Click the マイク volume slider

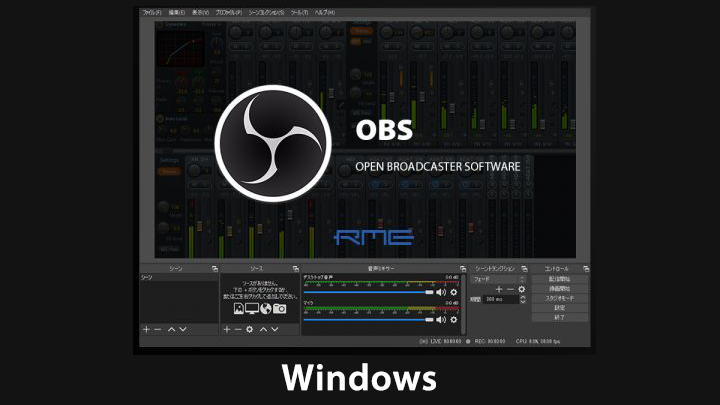[368, 320]
